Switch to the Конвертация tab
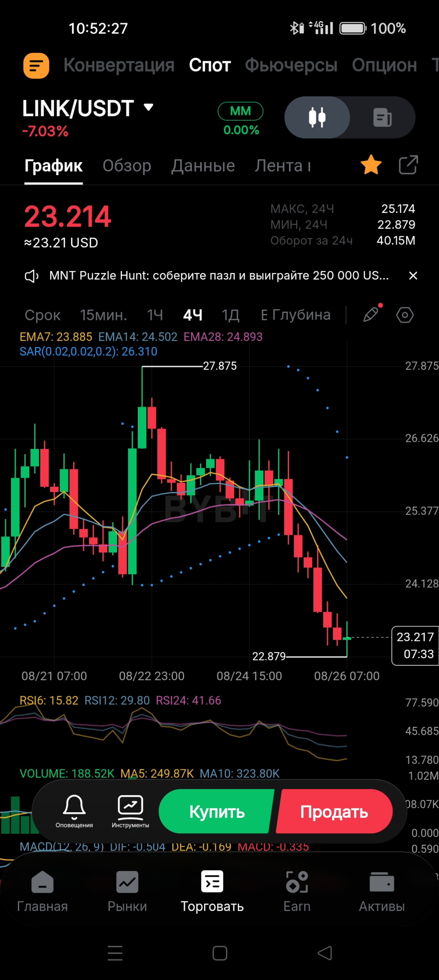 [x=119, y=65]
